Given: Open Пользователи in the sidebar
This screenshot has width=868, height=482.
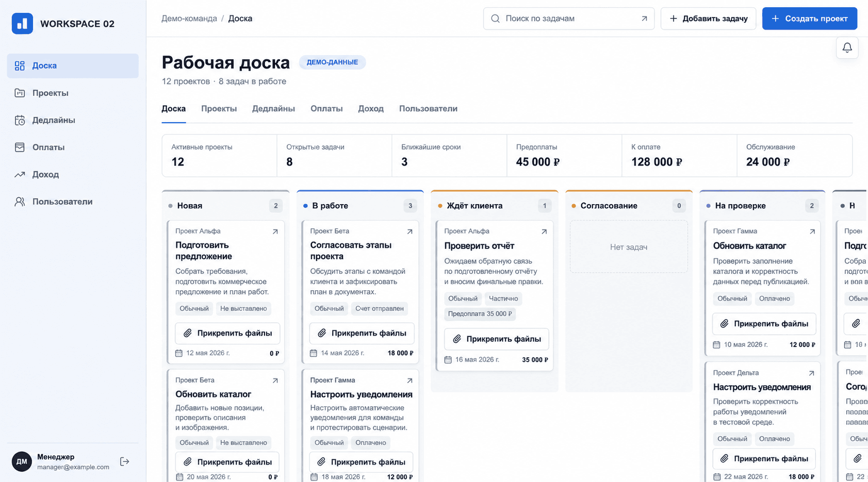Looking at the screenshot, I should (73, 202).
